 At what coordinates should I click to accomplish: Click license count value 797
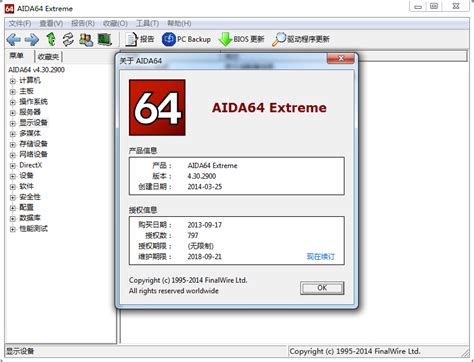[193, 235]
